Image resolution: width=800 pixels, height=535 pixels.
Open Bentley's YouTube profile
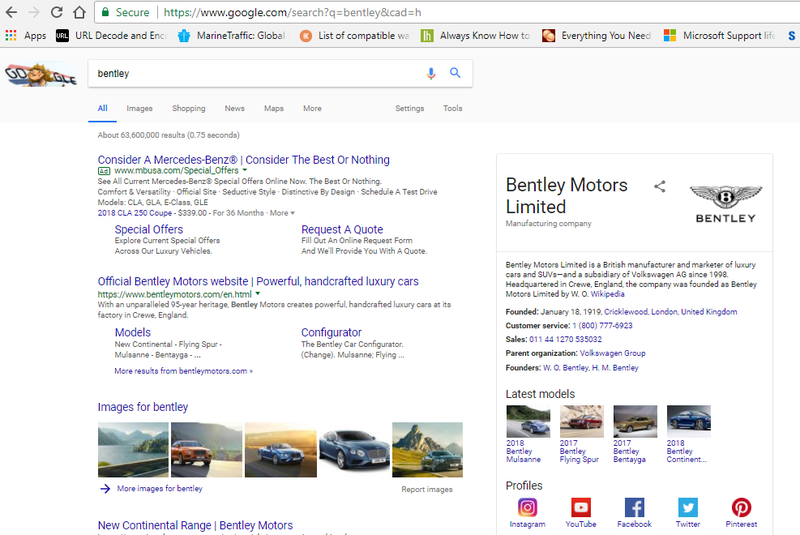[581, 513]
